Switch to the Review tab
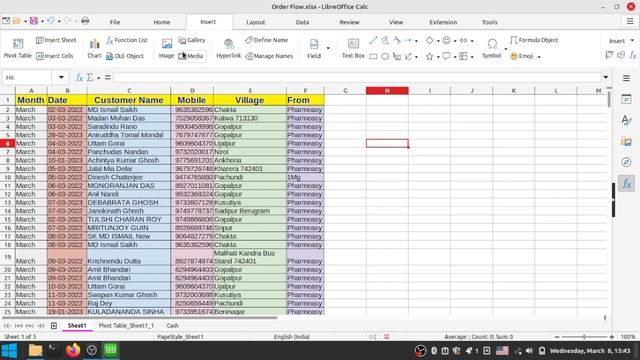 [x=349, y=22]
